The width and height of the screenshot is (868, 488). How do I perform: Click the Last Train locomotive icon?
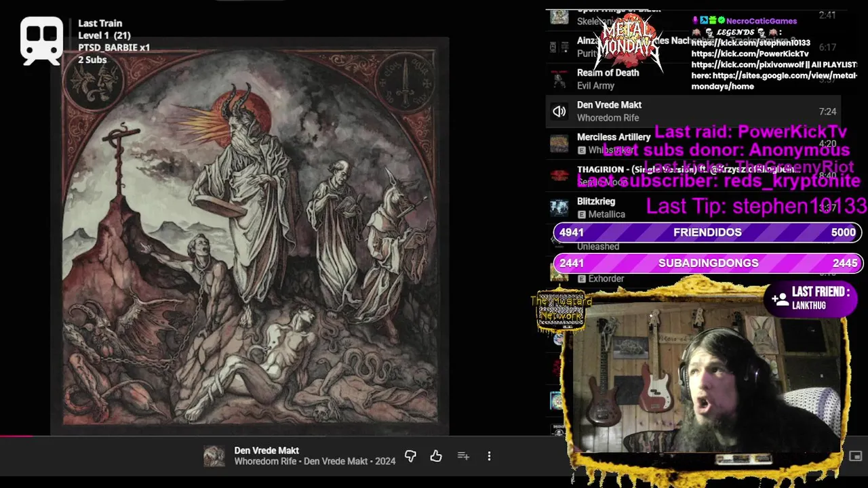coord(41,41)
